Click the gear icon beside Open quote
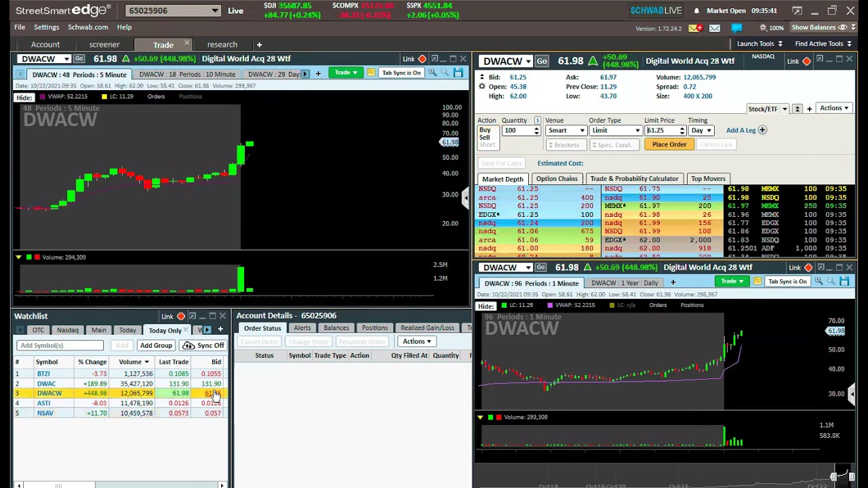Image resolution: width=868 pixels, height=488 pixels. pos(482,87)
